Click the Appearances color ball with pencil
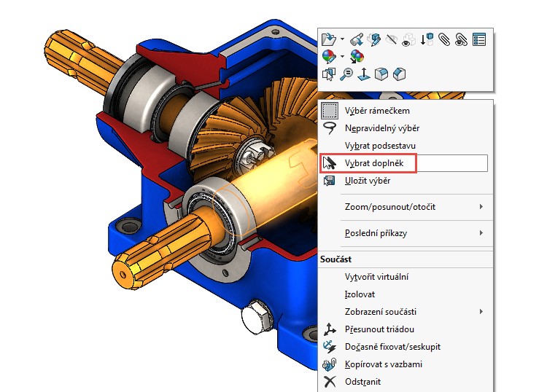The height and width of the screenshot is (392, 547). (x=329, y=56)
